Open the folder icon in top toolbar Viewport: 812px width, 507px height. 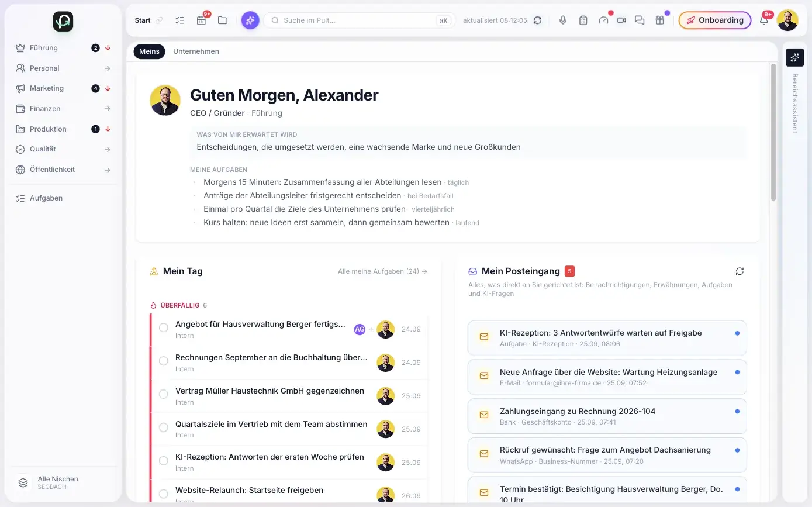(x=223, y=20)
